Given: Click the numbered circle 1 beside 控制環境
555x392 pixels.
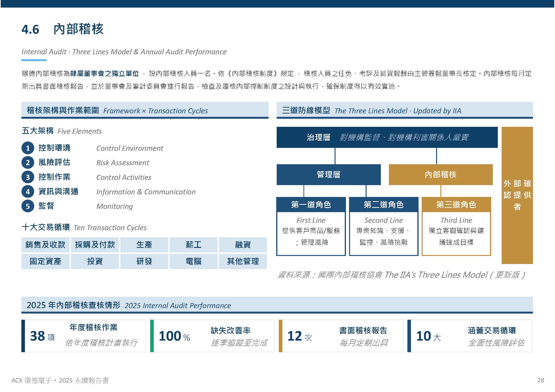Looking at the screenshot, I should point(28,148).
